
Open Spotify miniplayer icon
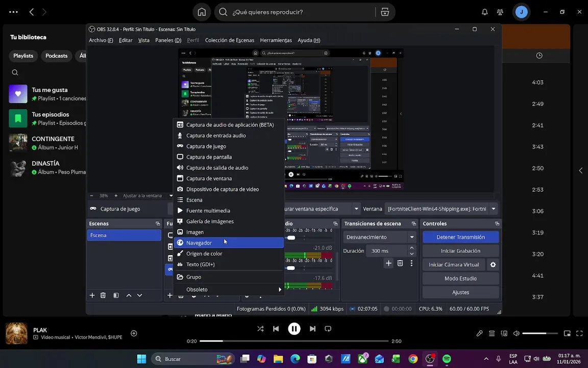(x=567, y=333)
